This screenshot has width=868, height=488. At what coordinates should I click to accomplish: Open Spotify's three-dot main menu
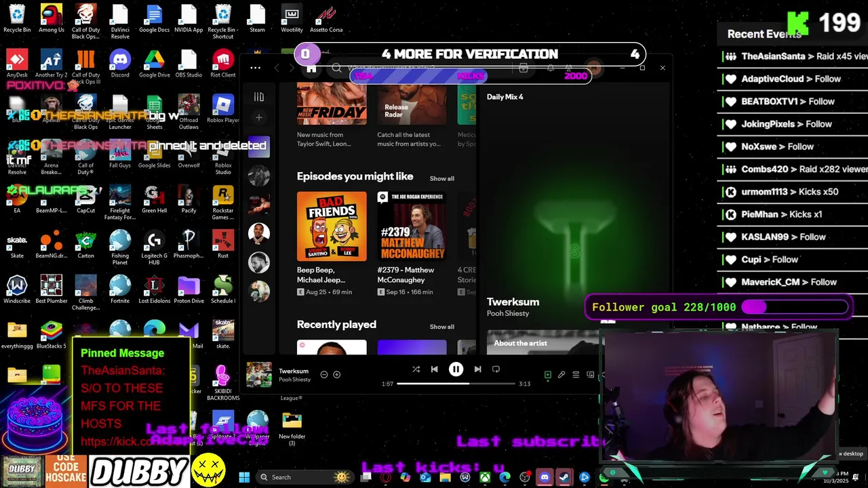pos(255,68)
